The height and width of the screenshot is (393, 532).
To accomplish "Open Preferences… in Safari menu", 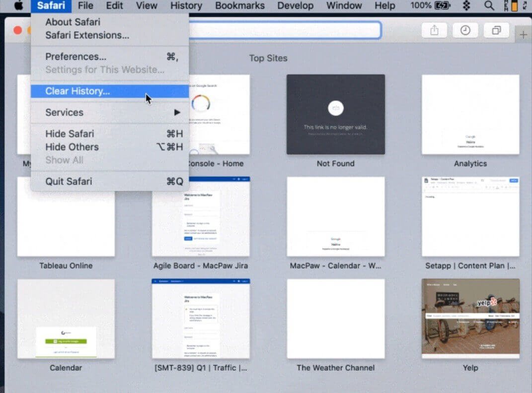I will pos(76,57).
